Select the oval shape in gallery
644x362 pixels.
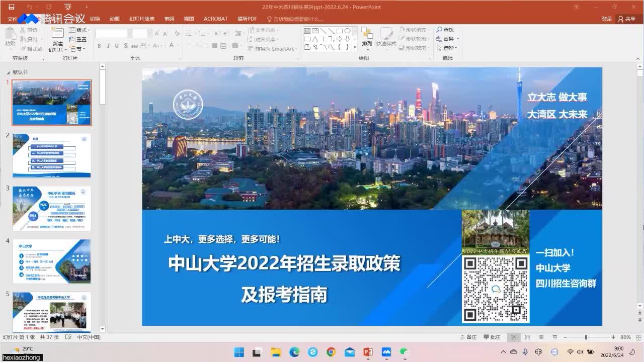coord(347,31)
